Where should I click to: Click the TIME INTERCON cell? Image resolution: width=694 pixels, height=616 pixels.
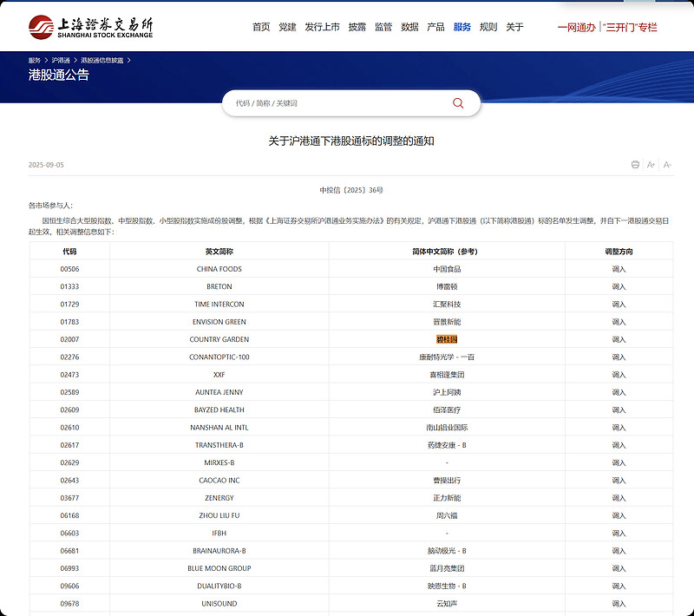coord(219,305)
